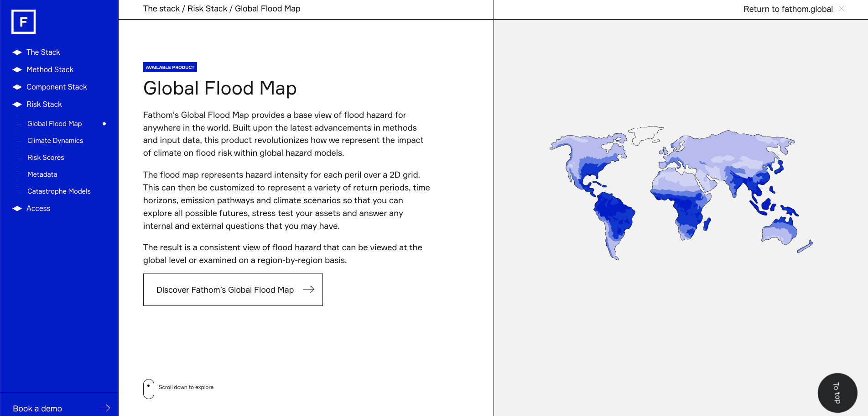
Task: Select Risk Scores in sidebar
Action: (46, 158)
